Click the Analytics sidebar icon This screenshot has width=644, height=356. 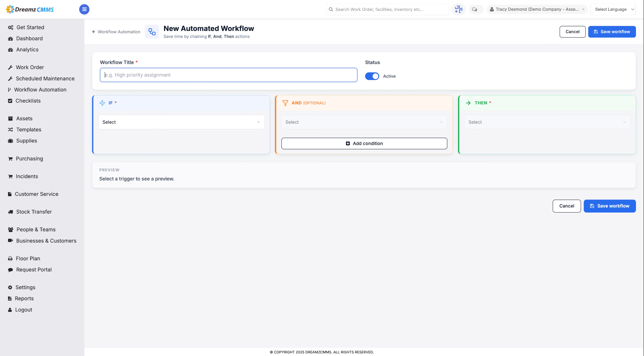pos(10,50)
